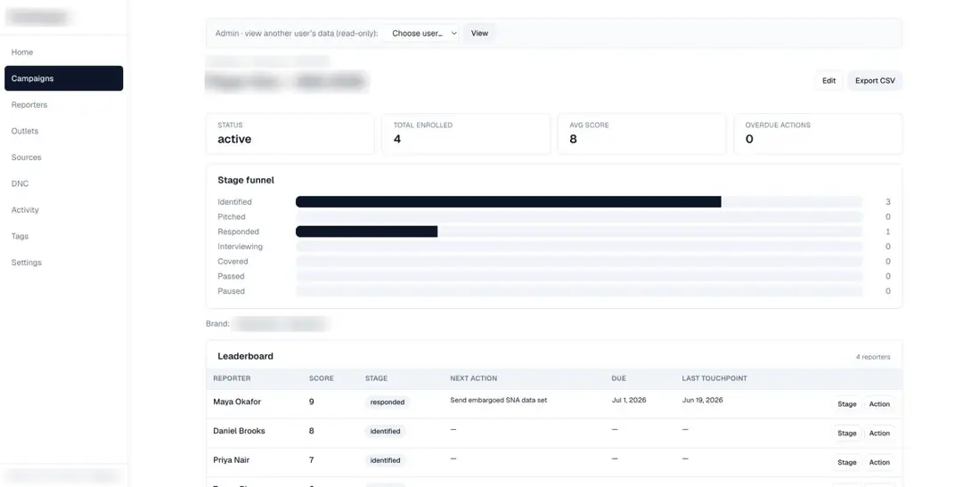Viewport: 980px width, 487px height.
Task: Click the STAGE column header
Action: tap(376, 378)
